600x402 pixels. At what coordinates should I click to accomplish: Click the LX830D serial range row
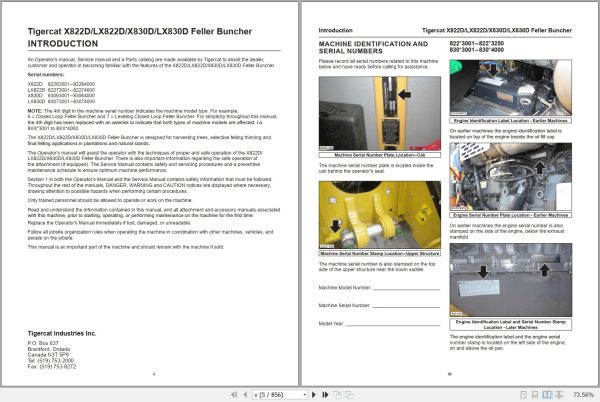click(x=61, y=102)
